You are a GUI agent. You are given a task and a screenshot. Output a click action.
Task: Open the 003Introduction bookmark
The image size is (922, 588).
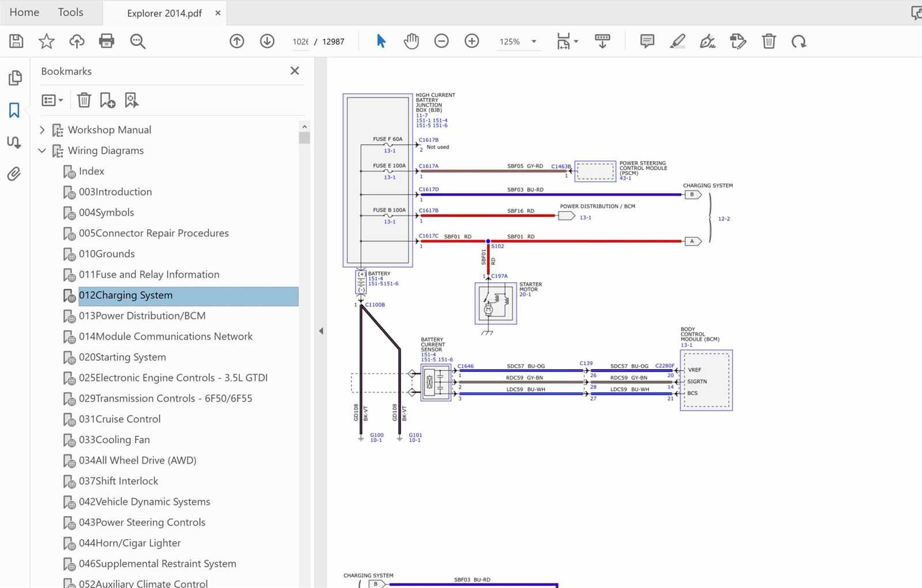pos(115,192)
